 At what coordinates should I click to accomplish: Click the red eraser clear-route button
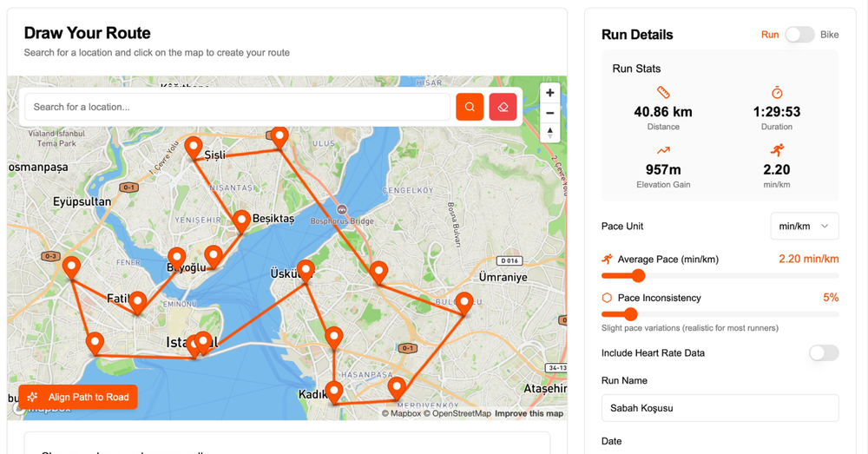[x=503, y=107]
